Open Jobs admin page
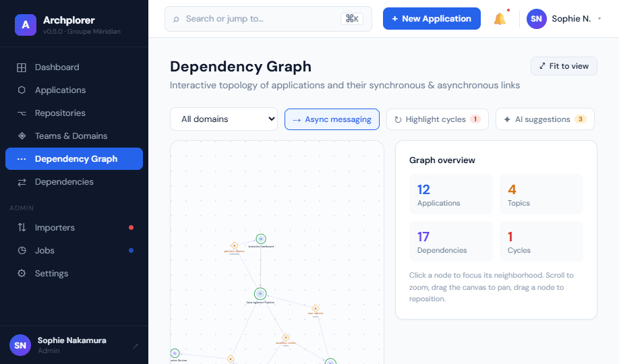The width and height of the screenshot is (619, 364). [74, 250]
